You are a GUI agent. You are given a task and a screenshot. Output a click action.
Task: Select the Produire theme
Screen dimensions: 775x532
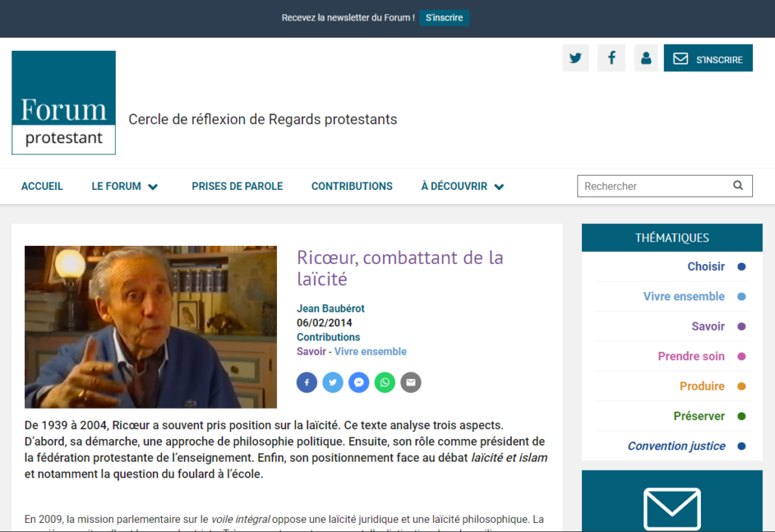(x=702, y=386)
